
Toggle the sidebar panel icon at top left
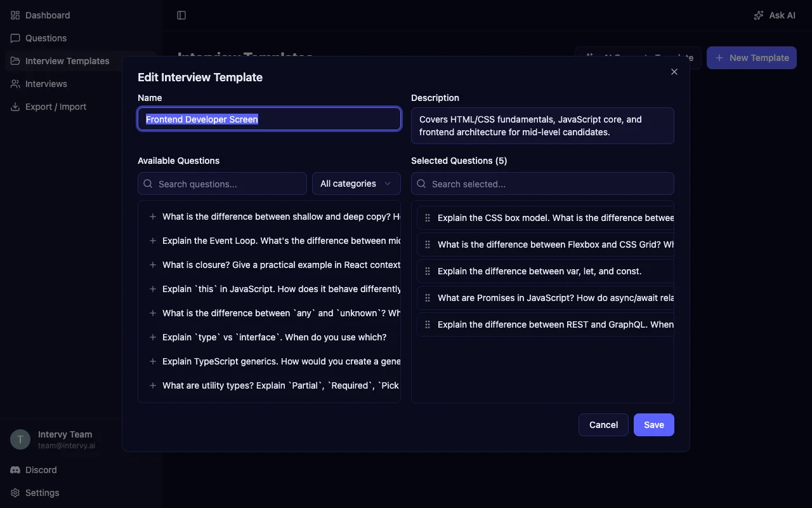point(181,15)
